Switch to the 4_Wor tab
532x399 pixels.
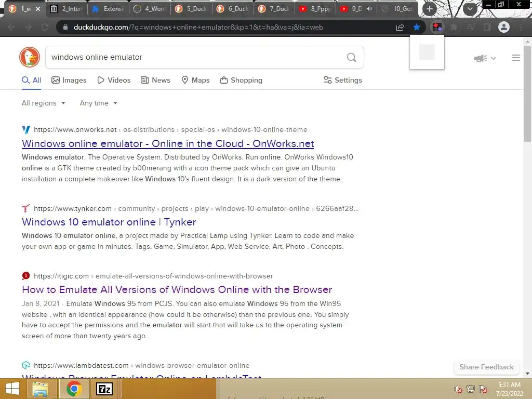(150, 9)
